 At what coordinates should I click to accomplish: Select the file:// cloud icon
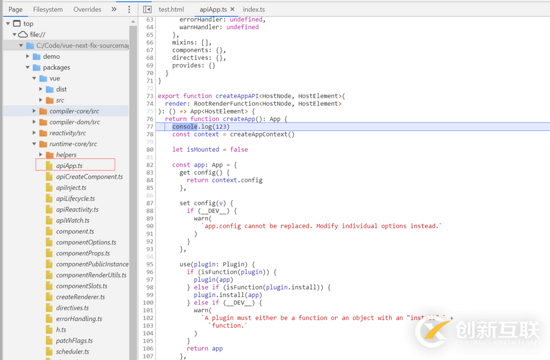[x=23, y=34]
